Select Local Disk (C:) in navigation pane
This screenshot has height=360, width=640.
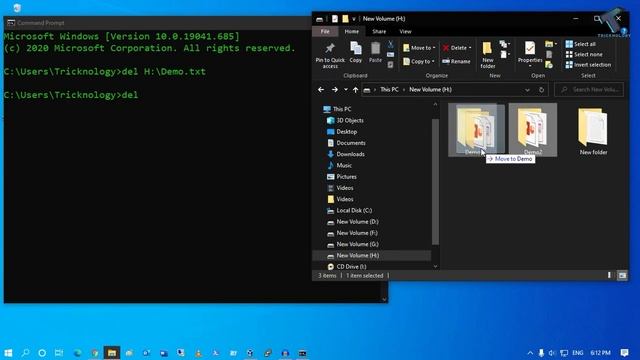[349, 210]
